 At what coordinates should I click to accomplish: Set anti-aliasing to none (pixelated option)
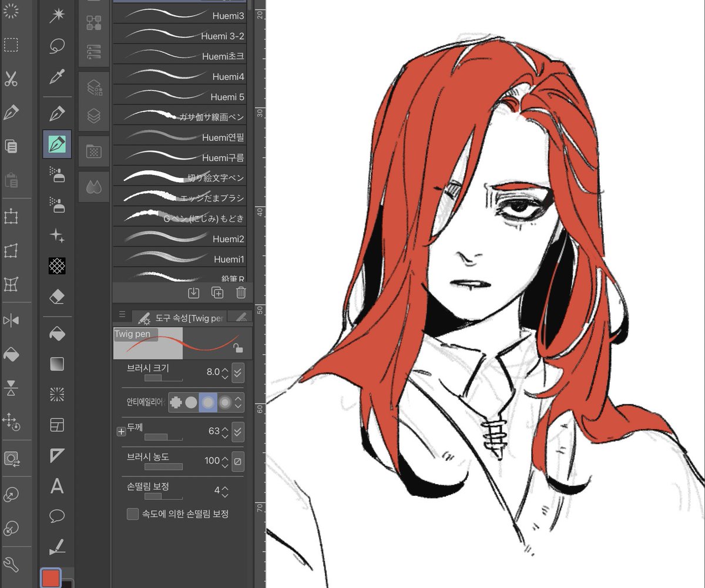pos(176,402)
